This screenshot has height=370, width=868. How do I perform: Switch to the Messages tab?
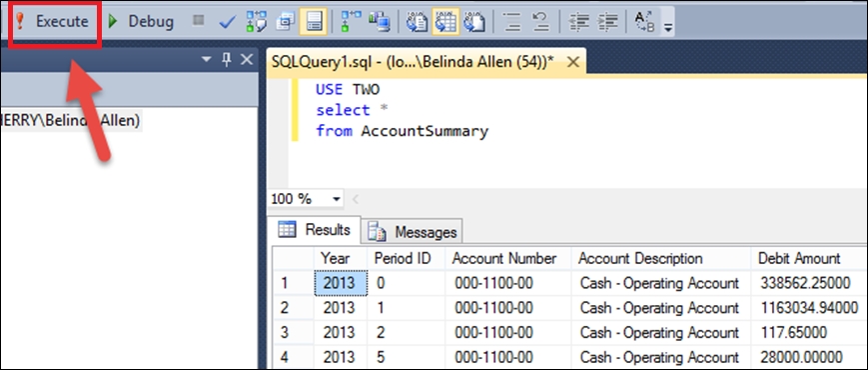coord(413,232)
